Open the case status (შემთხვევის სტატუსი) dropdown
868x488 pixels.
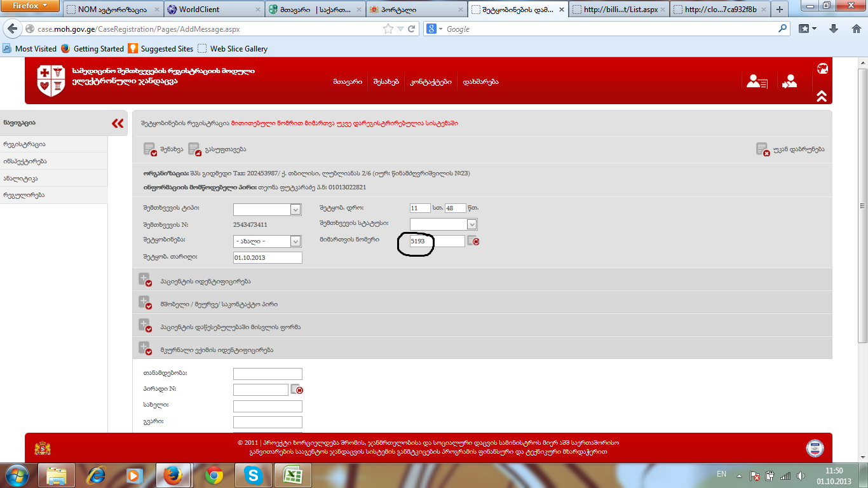click(471, 224)
